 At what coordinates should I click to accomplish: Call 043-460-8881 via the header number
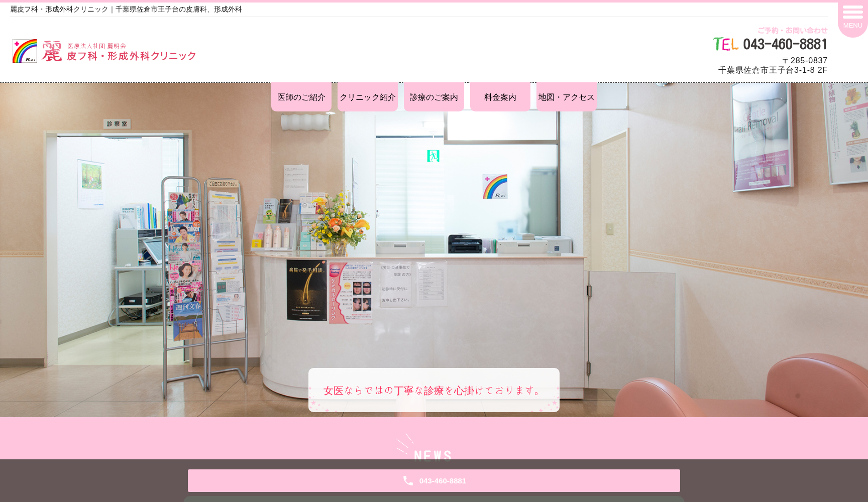(785, 44)
